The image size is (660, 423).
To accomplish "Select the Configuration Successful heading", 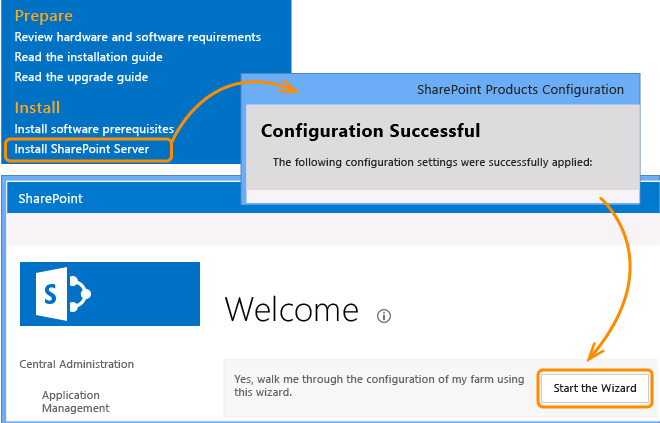I will click(370, 131).
